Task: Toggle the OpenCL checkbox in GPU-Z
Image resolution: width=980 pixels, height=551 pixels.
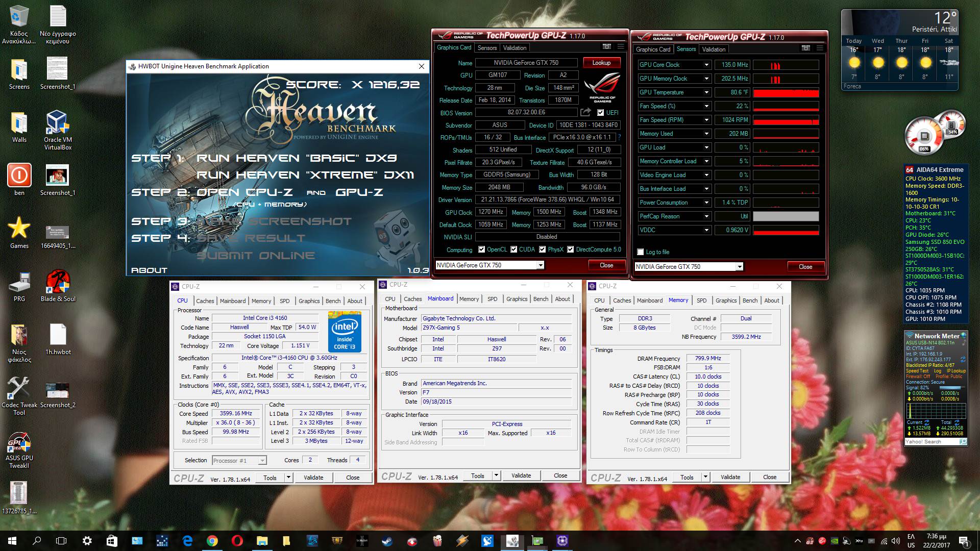Action: [481, 249]
